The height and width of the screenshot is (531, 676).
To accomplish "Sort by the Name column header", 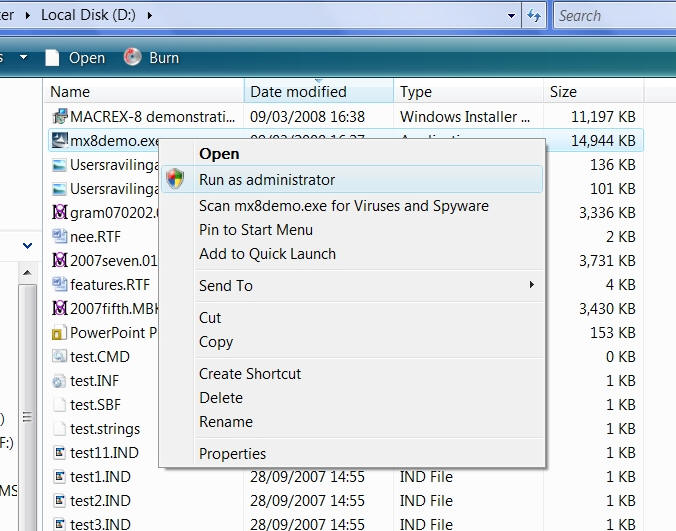I will coord(144,91).
